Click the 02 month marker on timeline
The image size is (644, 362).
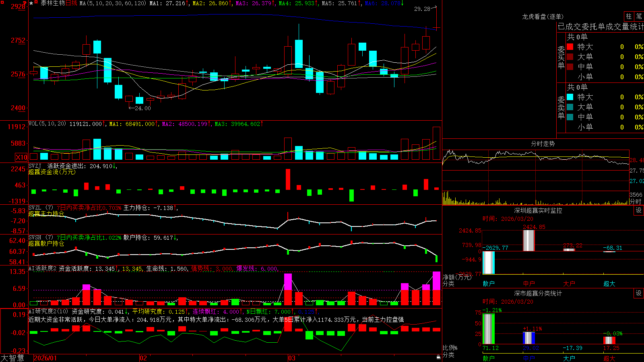[x=143, y=358]
